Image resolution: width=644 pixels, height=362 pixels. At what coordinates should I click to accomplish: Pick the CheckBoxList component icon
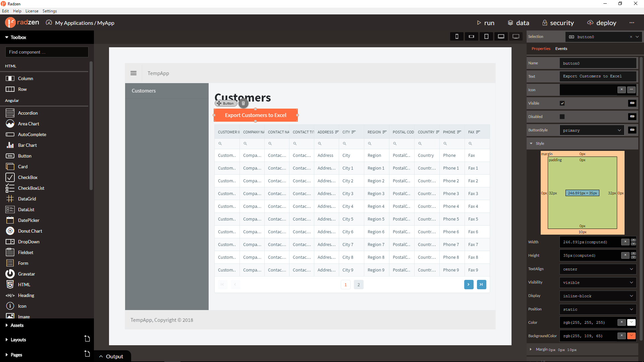(x=10, y=188)
